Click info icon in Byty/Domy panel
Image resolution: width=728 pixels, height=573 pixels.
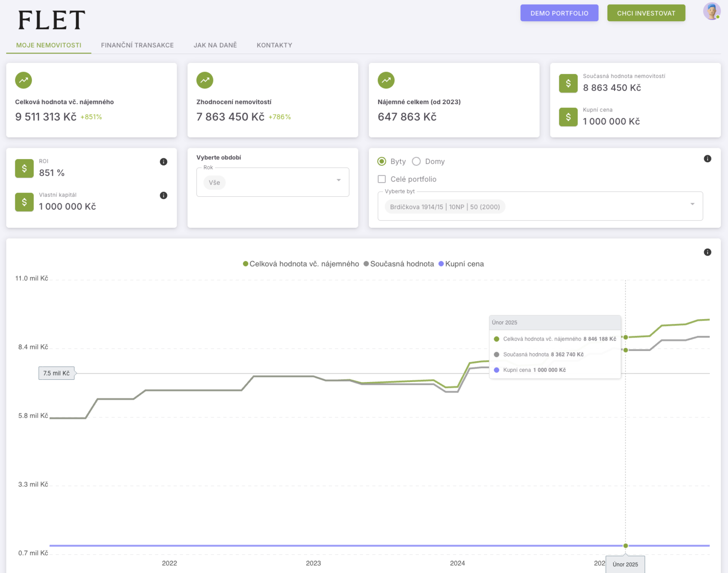(x=707, y=159)
